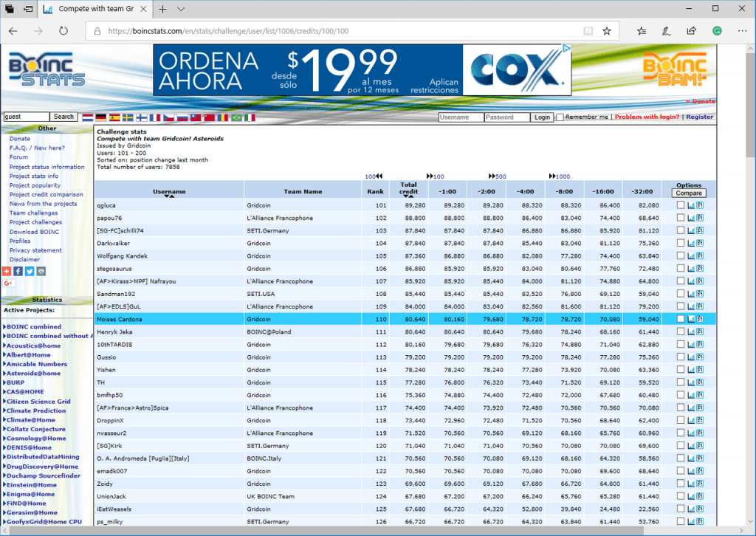Open the reading view book icon
Screen dimensions: 756x536
tap(588, 31)
